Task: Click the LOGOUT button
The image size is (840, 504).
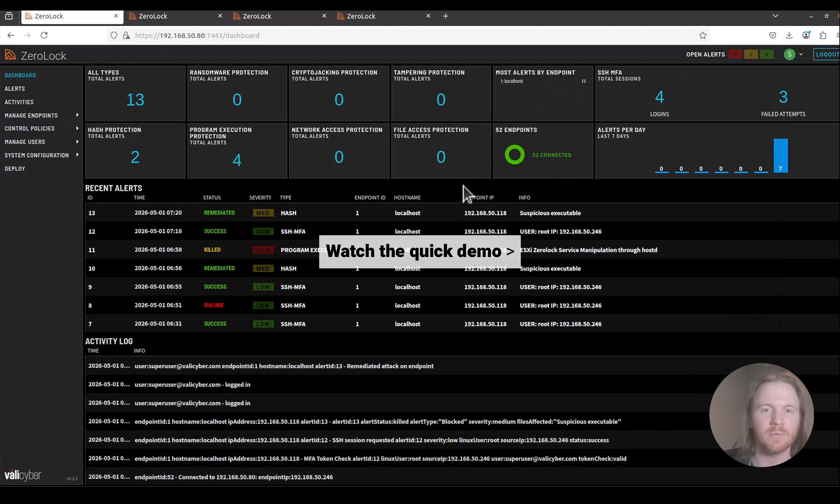Action: [x=827, y=55]
